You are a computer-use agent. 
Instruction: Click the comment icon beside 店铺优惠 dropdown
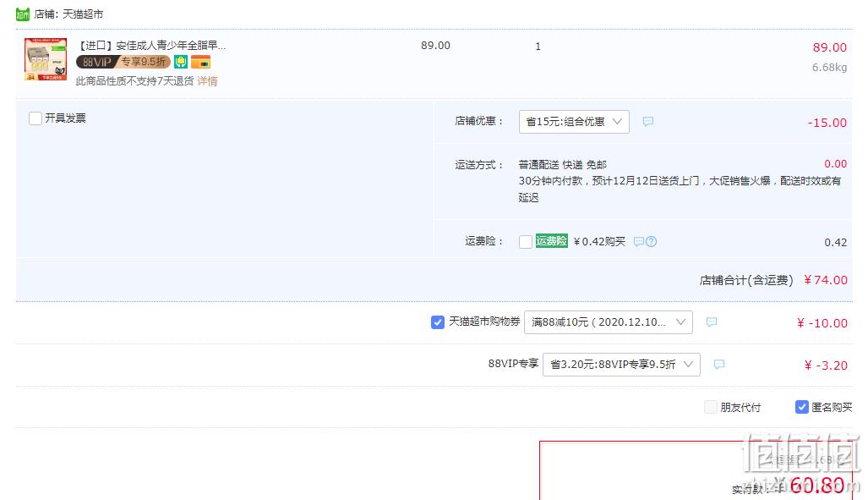[x=647, y=121]
